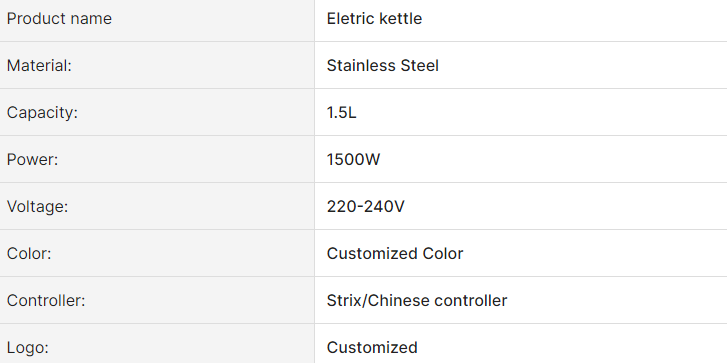Click the Power label cell

click(x=157, y=159)
